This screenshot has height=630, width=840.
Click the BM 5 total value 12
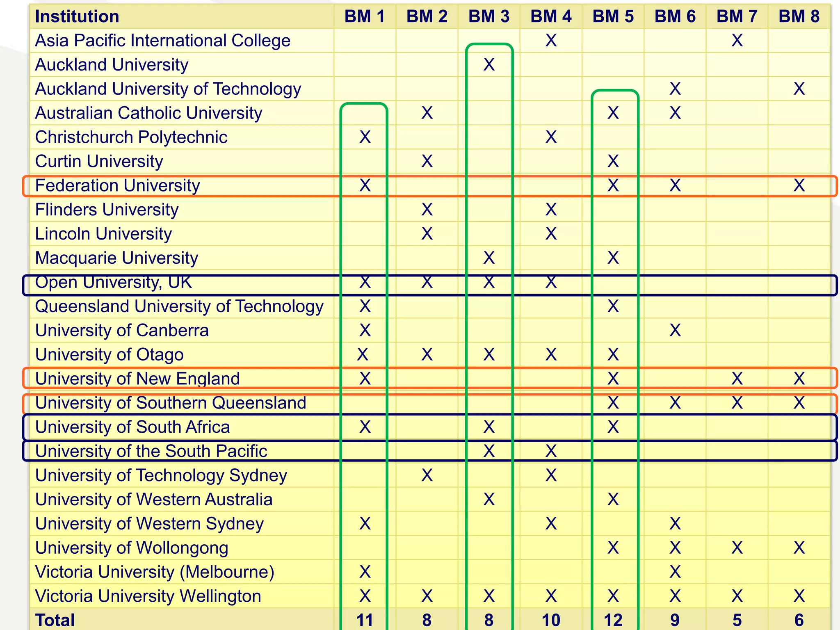[x=613, y=620]
